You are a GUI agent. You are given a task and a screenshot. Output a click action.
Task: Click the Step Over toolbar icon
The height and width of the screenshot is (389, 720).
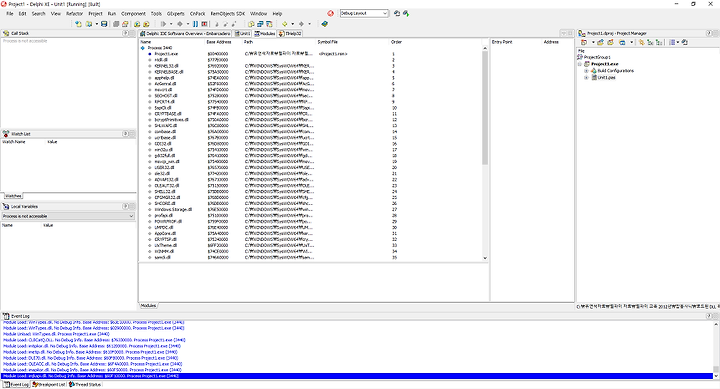pos(225,24)
